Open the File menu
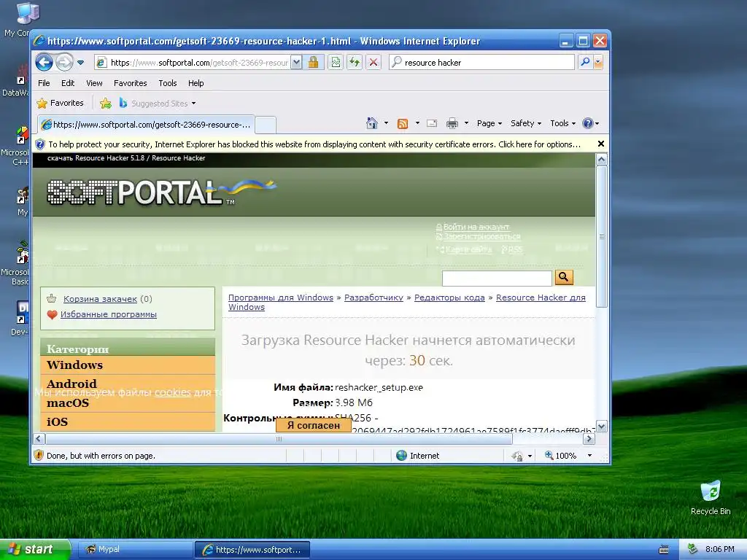747x560 pixels. 44,83
